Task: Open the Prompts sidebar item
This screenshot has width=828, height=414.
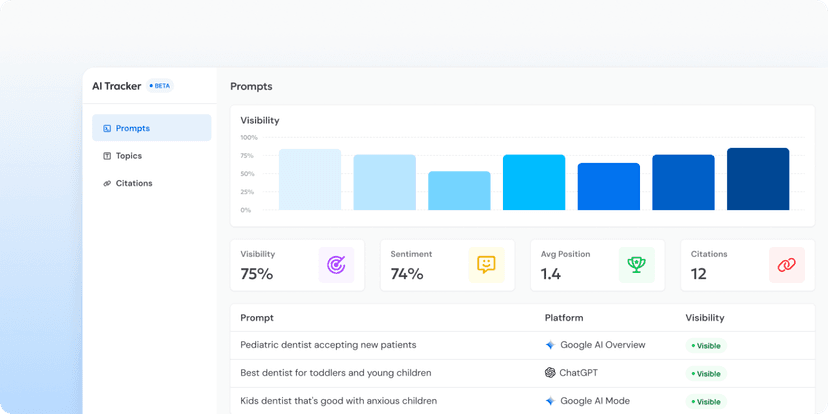Action: [152, 128]
